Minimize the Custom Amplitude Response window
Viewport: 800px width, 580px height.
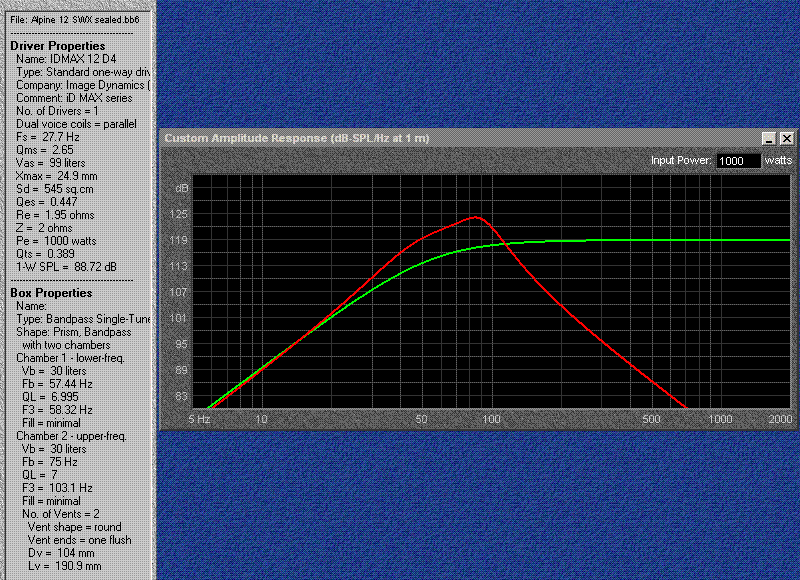click(769, 138)
